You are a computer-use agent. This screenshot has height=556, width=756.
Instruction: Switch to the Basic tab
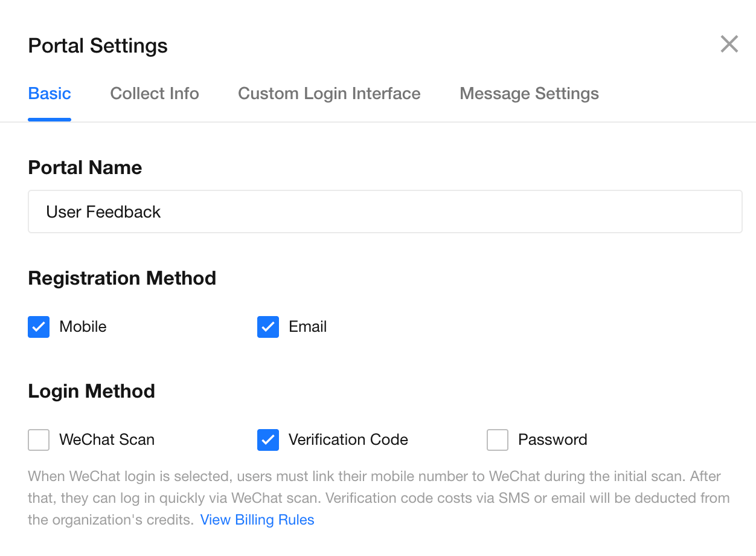(x=50, y=94)
